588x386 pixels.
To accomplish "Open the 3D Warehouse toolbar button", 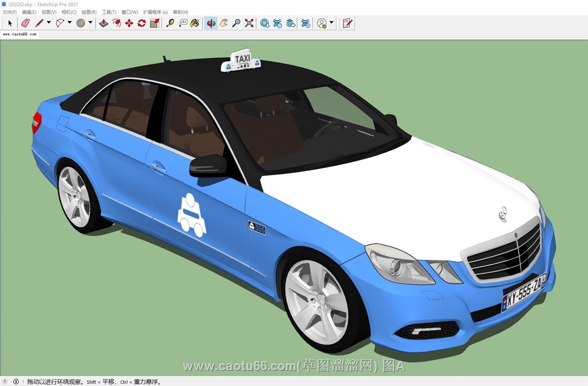I will [265, 23].
